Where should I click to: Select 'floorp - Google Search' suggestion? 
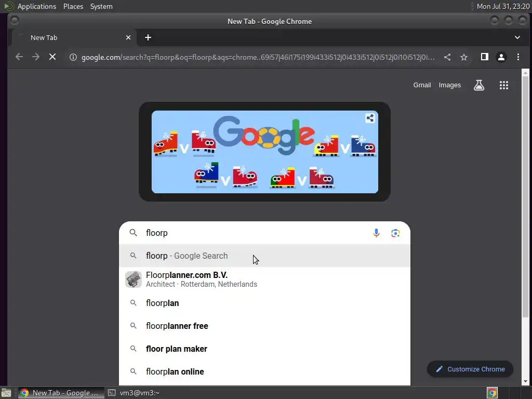pos(264,256)
